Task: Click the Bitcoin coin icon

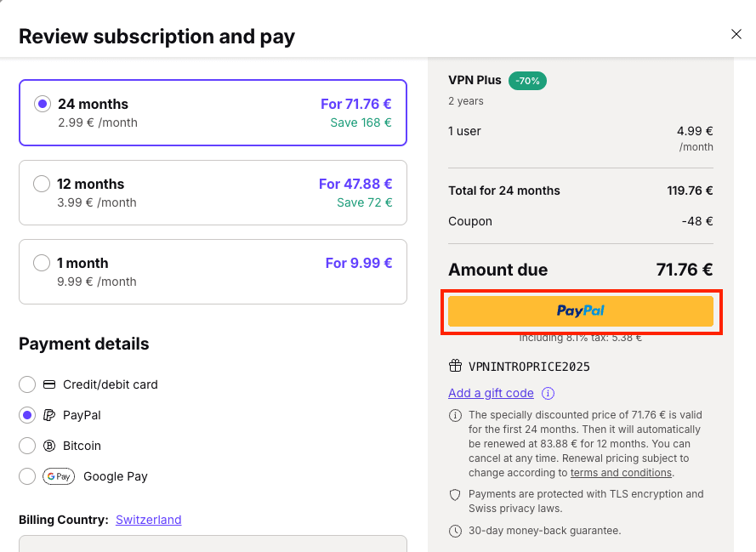Action: (x=49, y=446)
